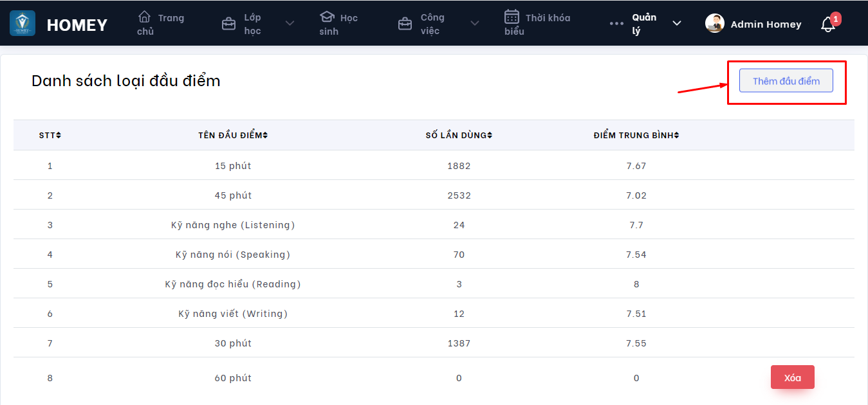Screen dimensions: 868x405
Task: Sort by Số lần dùng column
Action: [x=459, y=135]
